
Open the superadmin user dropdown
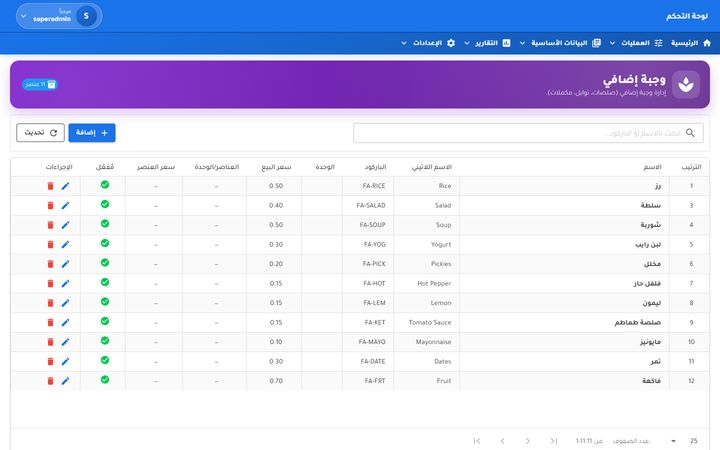tap(59, 16)
